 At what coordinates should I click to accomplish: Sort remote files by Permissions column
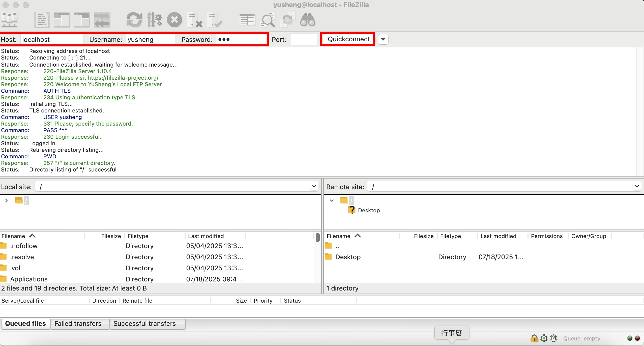[548, 236]
